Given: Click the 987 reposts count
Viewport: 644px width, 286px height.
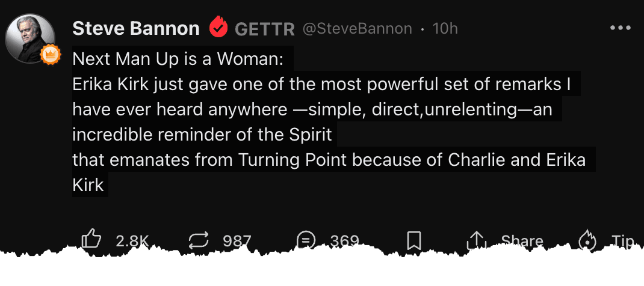Looking at the screenshot, I should pyautogui.click(x=237, y=241).
